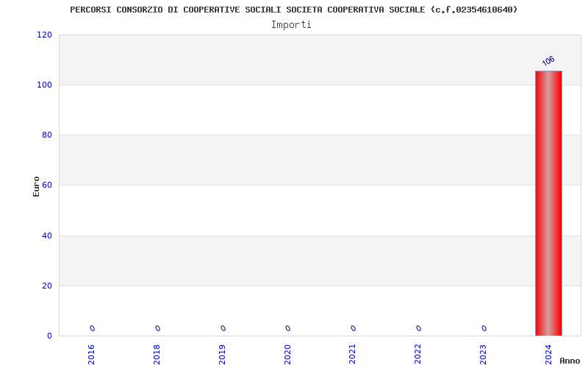Viewport: 588px width, 368px height.
Task: Click the 0 value above 2022
Action: pos(418,328)
